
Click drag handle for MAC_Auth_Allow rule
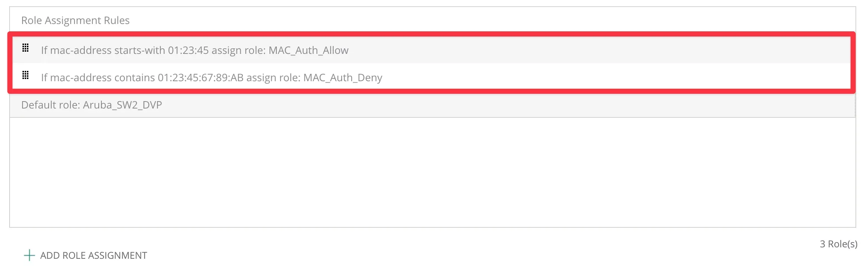tap(25, 48)
